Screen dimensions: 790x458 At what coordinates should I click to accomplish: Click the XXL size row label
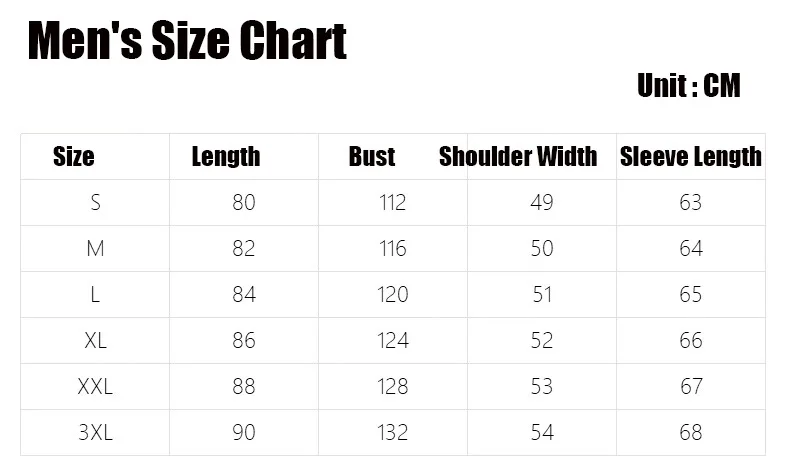(x=95, y=386)
